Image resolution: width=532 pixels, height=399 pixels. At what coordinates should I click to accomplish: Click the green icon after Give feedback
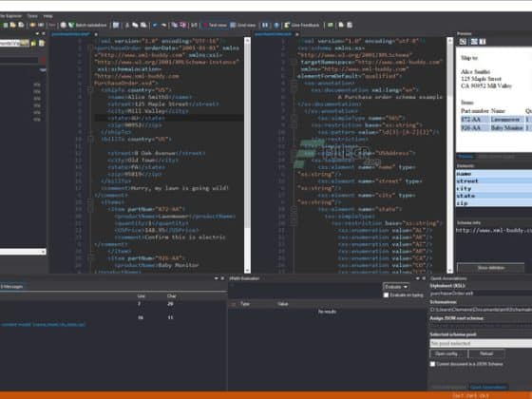click(x=331, y=25)
